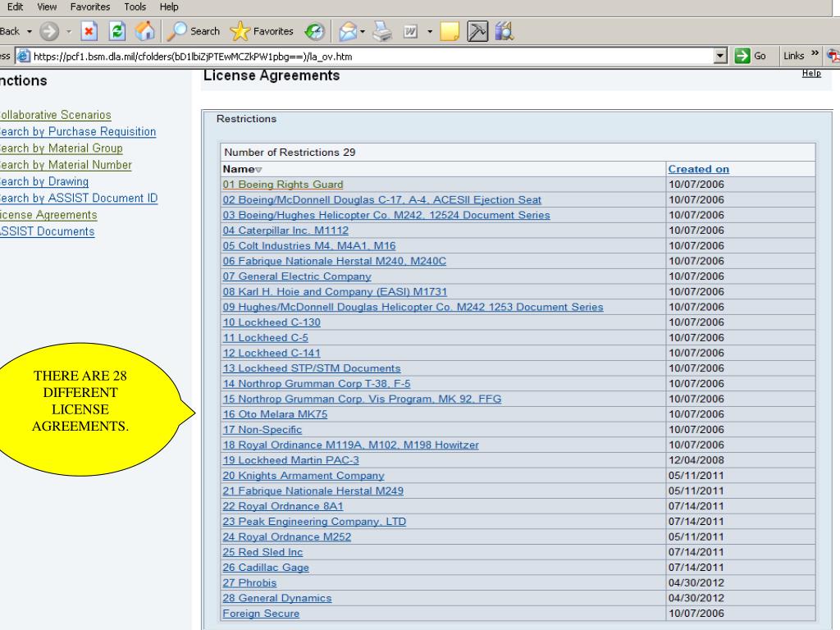Open Search by Drawing link

(x=44, y=181)
